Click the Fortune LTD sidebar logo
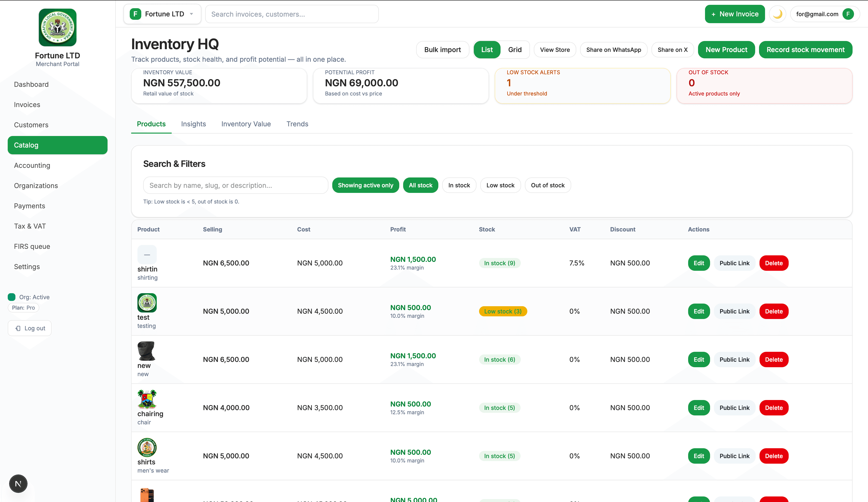 [x=58, y=27]
